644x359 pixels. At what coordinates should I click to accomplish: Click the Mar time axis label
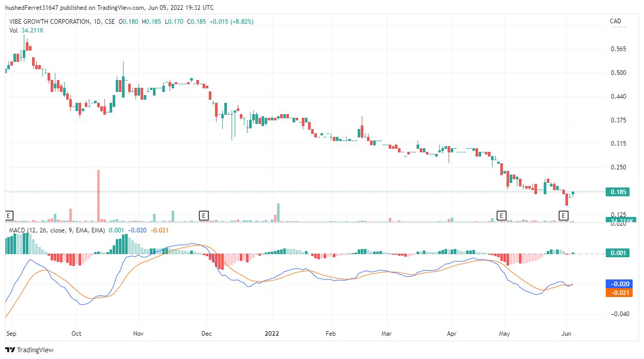[x=386, y=334]
